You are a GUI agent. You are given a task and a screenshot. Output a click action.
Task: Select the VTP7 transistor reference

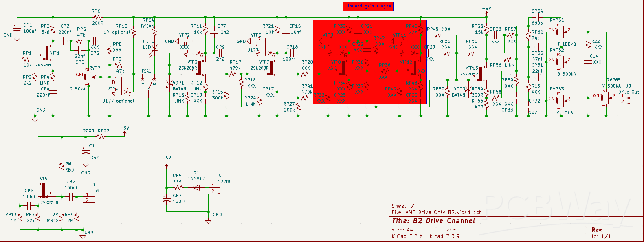264,62
